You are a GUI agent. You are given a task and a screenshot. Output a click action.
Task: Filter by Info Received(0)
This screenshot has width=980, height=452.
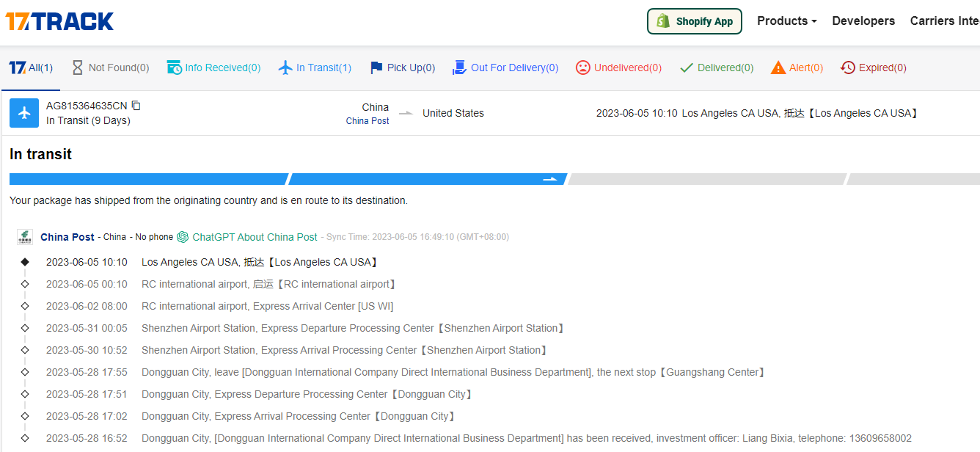tap(213, 68)
